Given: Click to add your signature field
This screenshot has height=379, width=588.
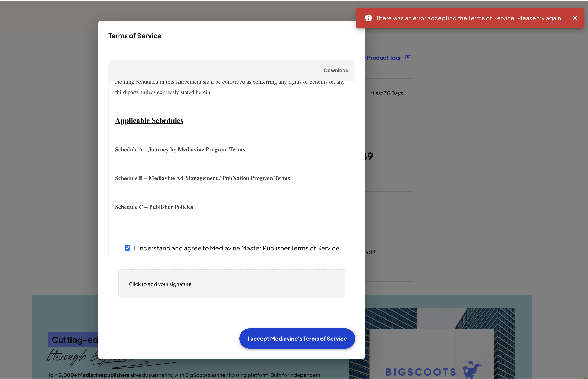Looking at the screenshot, I should 232,283.
